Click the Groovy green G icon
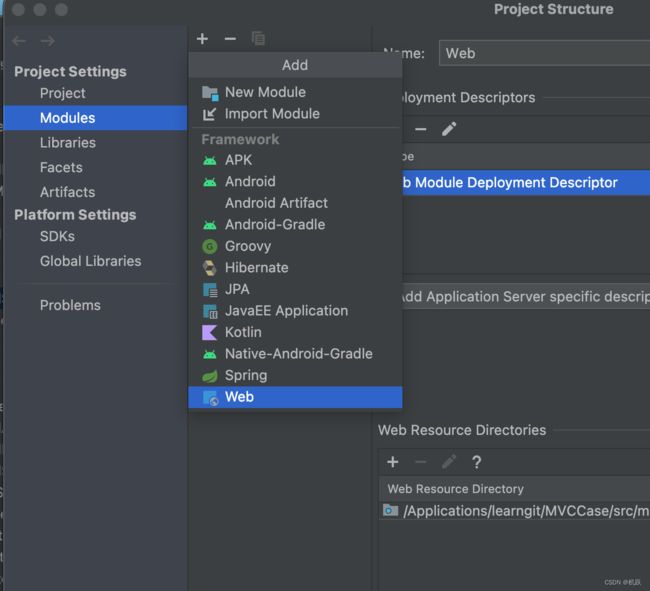The image size is (650, 591). 210,247
